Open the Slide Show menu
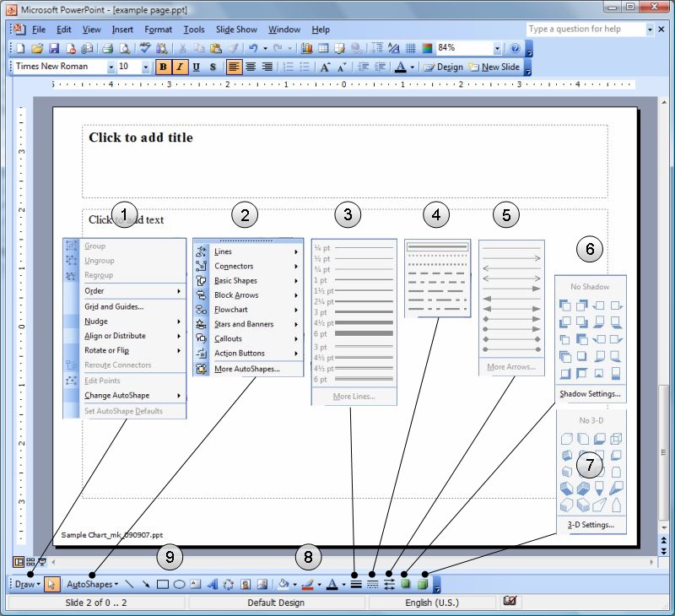 pos(236,30)
